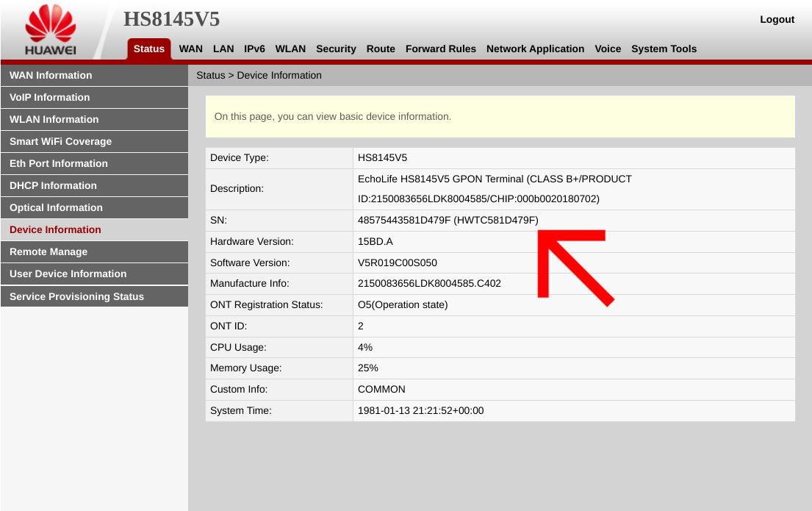Screen dimensions: 812x511
Task: Open the System Tools tab
Action: point(664,49)
